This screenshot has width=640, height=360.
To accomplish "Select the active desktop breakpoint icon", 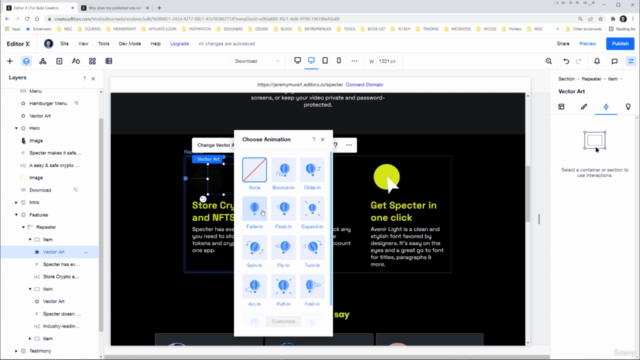I will coord(311,60).
